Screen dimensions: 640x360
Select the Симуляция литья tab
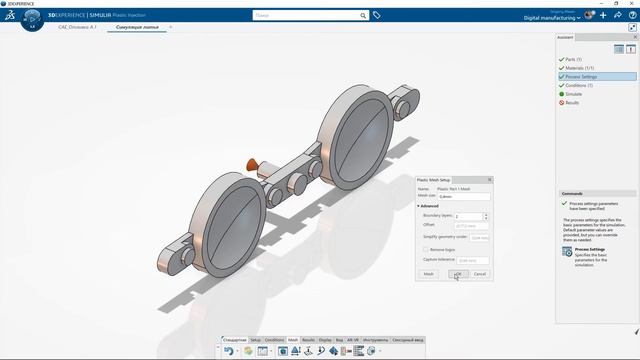pos(137,27)
